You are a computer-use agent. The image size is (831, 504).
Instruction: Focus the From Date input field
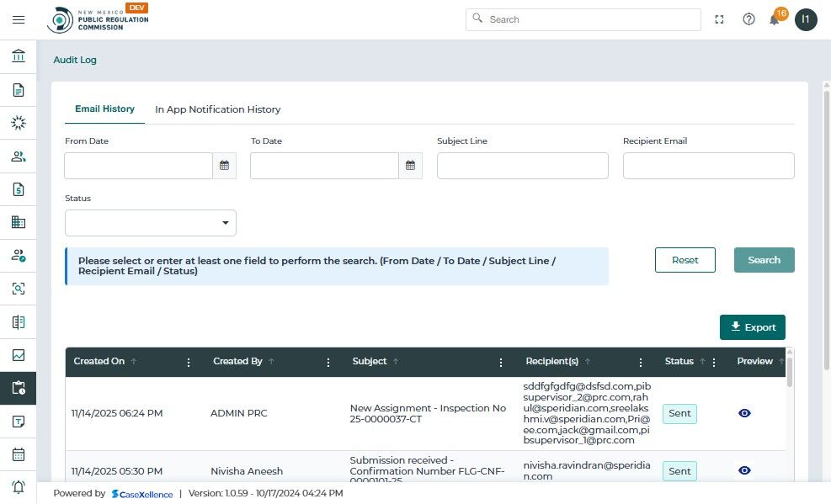coord(138,166)
